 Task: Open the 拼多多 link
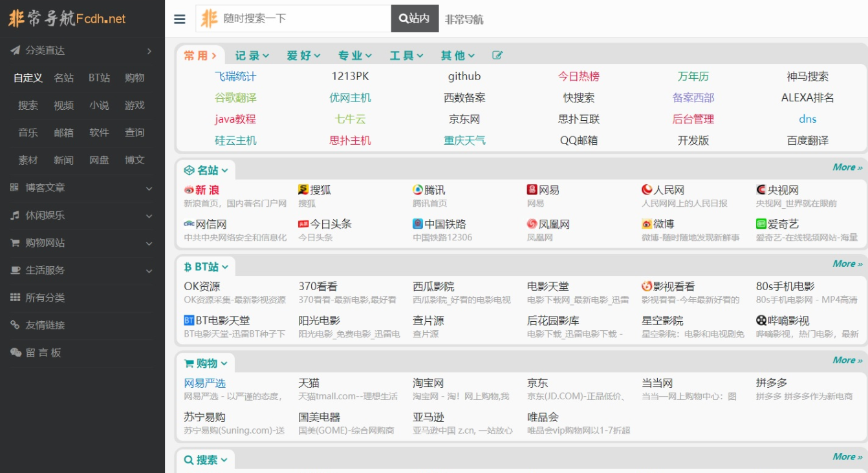(772, 383)
